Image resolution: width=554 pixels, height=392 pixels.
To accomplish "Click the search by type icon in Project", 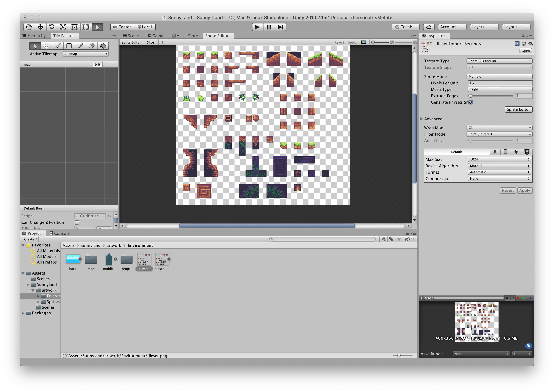I will [x=383, y=239].
